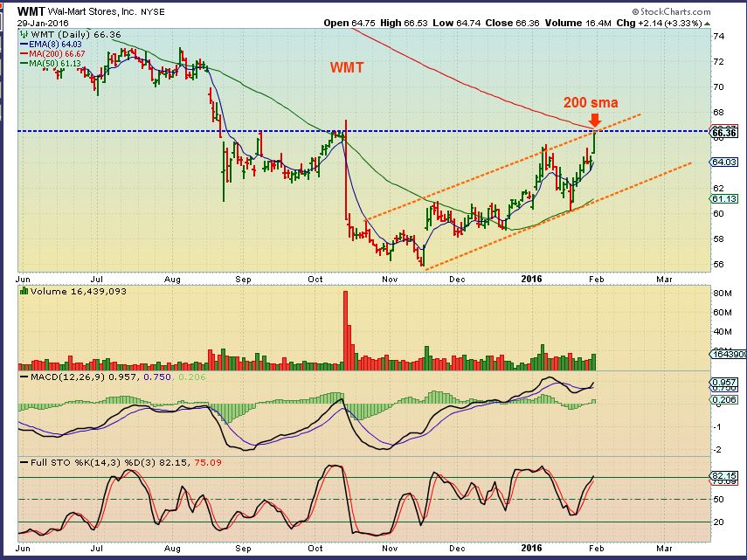Click the Low 64.74 value
The height and width of the screenshot is (560, 747).
[456, 23]
